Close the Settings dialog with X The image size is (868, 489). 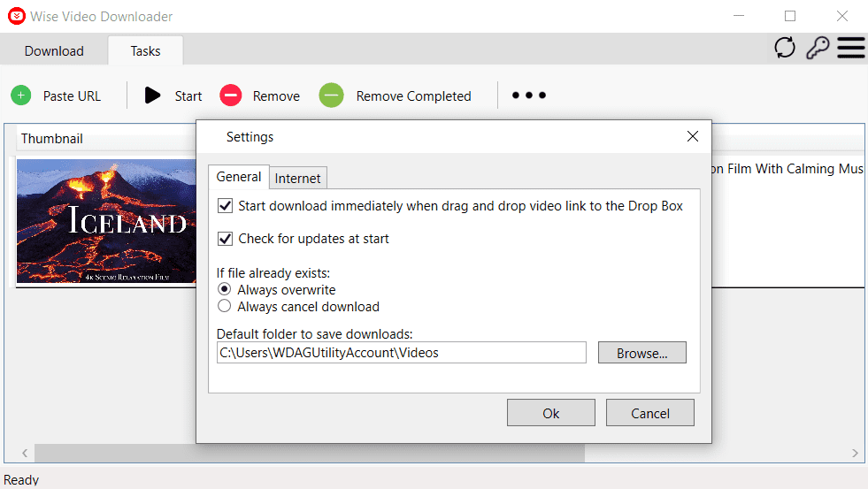point(693,136)
